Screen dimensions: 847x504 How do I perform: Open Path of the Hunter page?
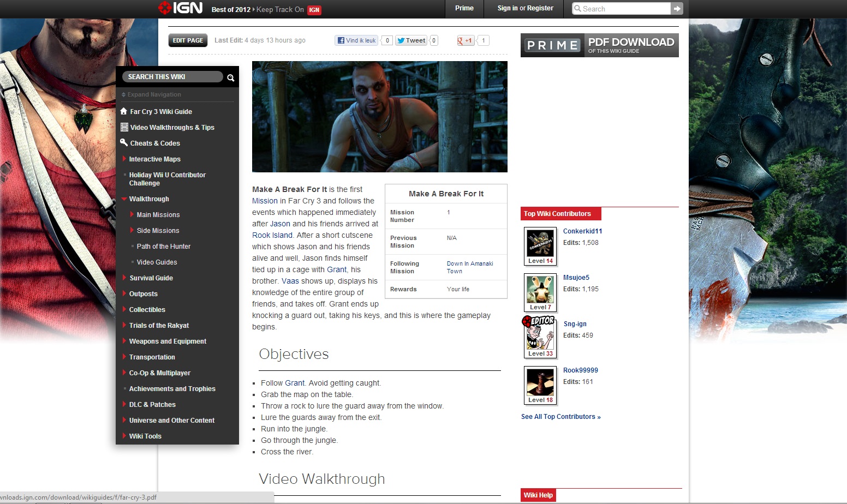tap(164, 246)
